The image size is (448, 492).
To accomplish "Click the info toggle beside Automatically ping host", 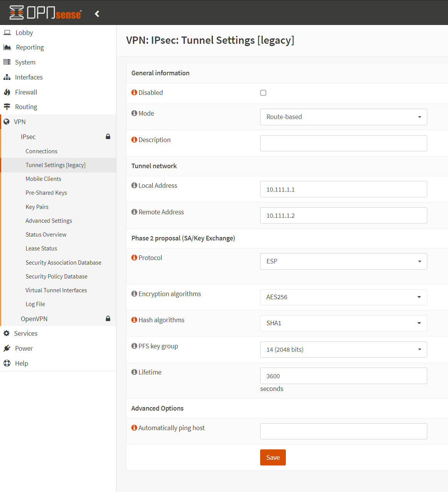I will tap(134, 427).
